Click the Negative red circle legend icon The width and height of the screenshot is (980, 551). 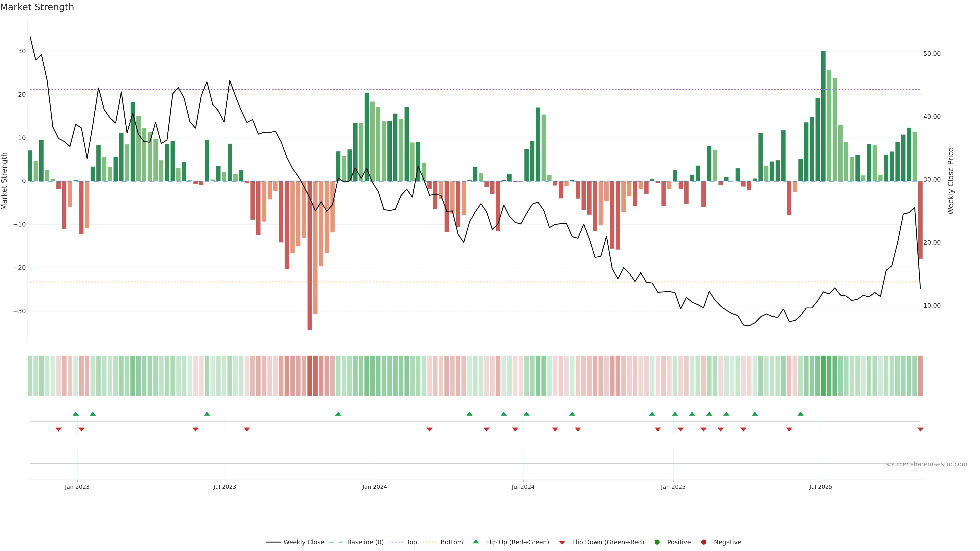pyautogui.click(x=703, y=542)
